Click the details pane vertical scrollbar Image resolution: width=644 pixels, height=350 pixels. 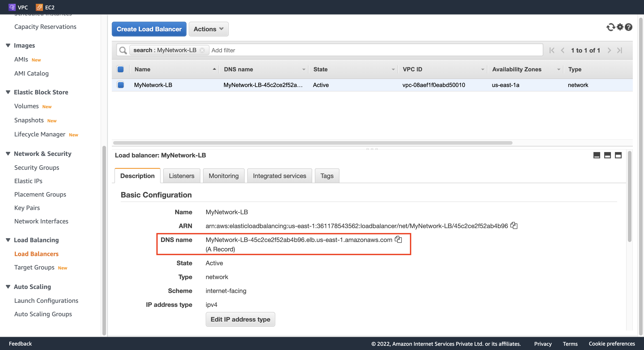[x=629, y=196]
